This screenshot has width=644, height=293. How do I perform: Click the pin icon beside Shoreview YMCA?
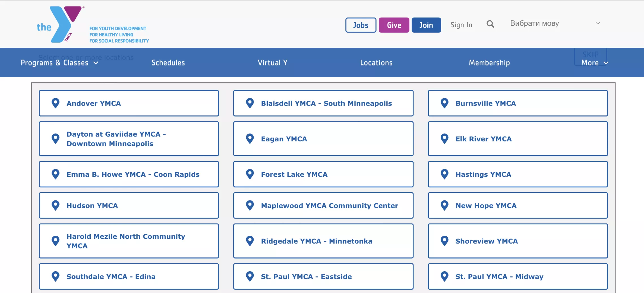tap(445, 241)
